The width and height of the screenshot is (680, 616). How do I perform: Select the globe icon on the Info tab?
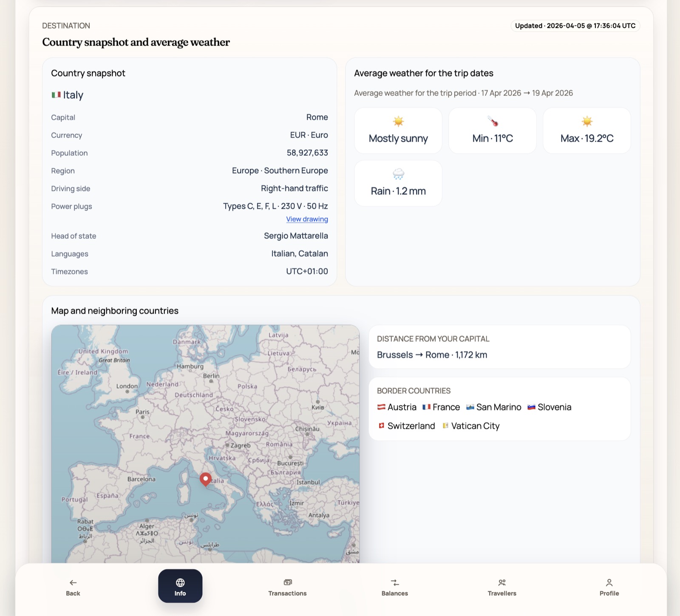click(x=180, y=582)
